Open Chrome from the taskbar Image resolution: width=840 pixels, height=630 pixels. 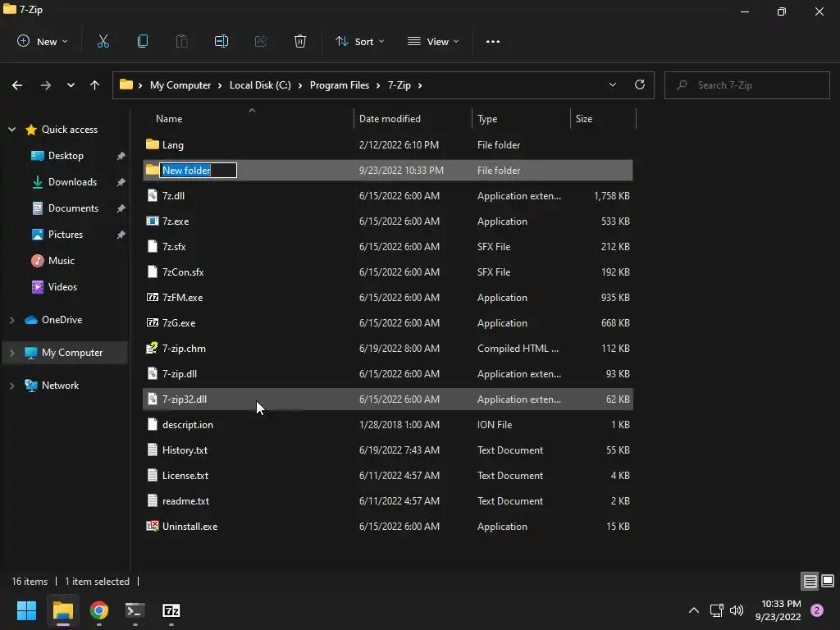pos(99,610)
